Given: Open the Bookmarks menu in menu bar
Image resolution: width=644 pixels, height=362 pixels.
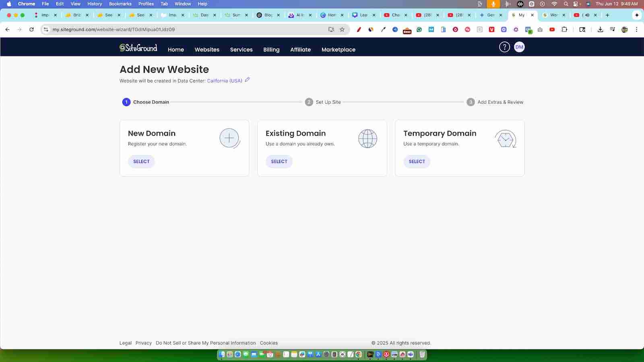Looking at the screenshot, I should (x=120, y=4).
